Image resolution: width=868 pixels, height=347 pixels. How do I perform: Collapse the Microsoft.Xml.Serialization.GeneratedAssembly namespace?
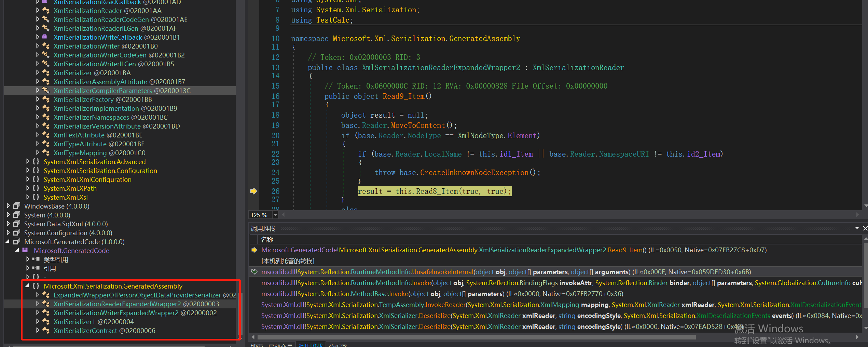(27, 286)
